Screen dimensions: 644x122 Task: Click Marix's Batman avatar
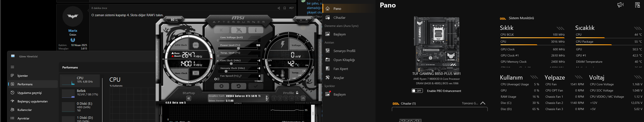tap(73, 16)
